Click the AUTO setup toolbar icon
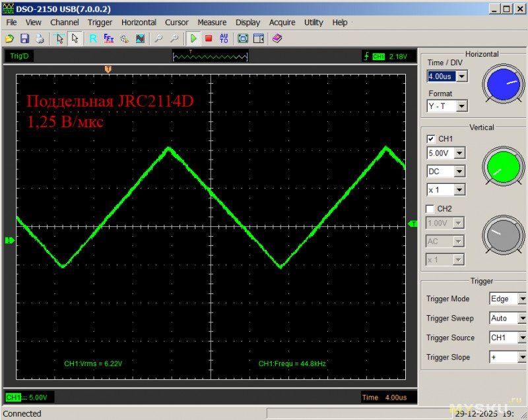 (x=224, y=39)
